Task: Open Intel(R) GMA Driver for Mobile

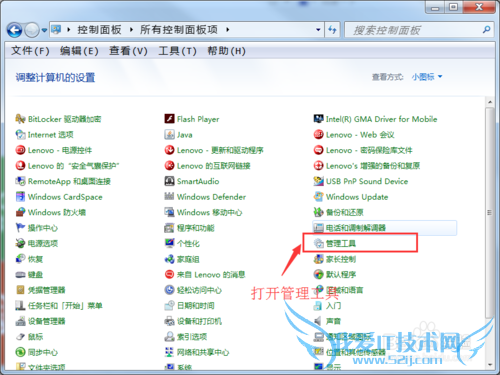Action: coord(375,119)
